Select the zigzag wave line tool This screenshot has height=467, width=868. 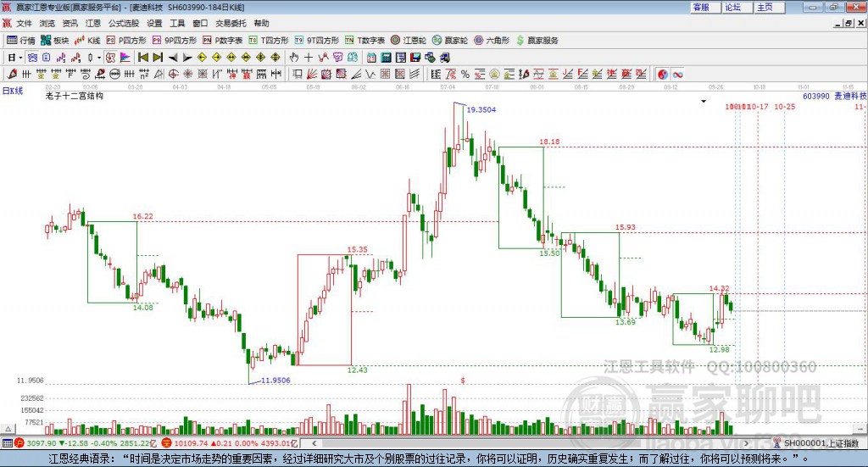370,74
